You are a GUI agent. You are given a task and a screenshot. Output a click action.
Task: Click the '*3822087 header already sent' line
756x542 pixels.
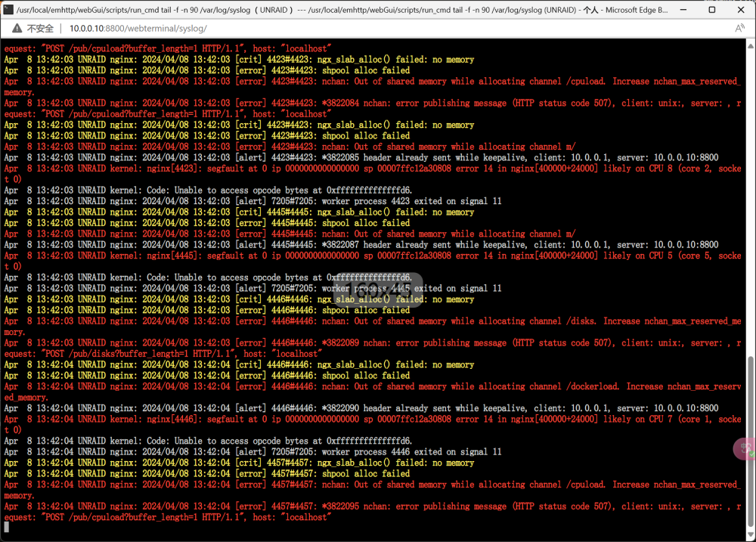pyautogui.click(x=361, y=245)
